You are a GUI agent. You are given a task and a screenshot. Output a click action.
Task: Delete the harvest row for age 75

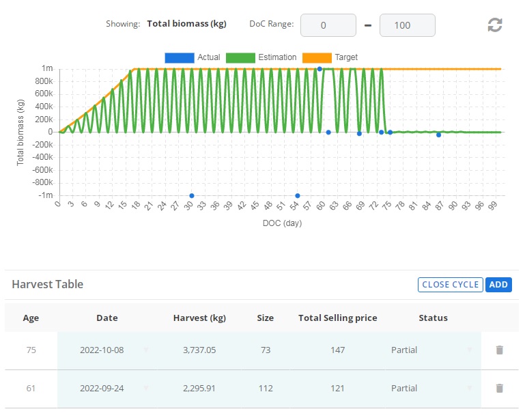point(499,350)
